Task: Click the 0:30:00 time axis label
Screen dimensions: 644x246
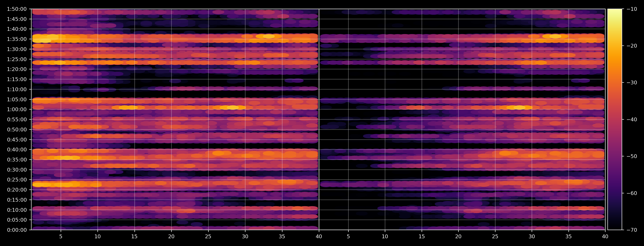Action: [x=17, y=170]
